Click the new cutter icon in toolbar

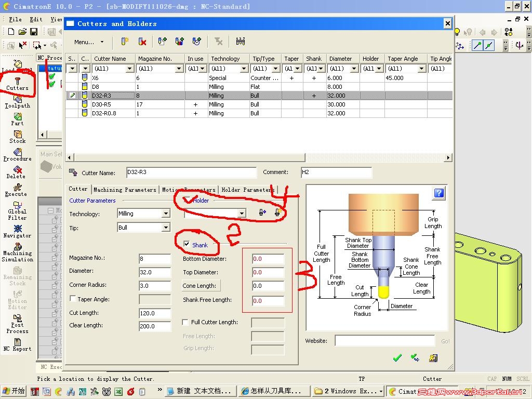click(x=125, y=42)
